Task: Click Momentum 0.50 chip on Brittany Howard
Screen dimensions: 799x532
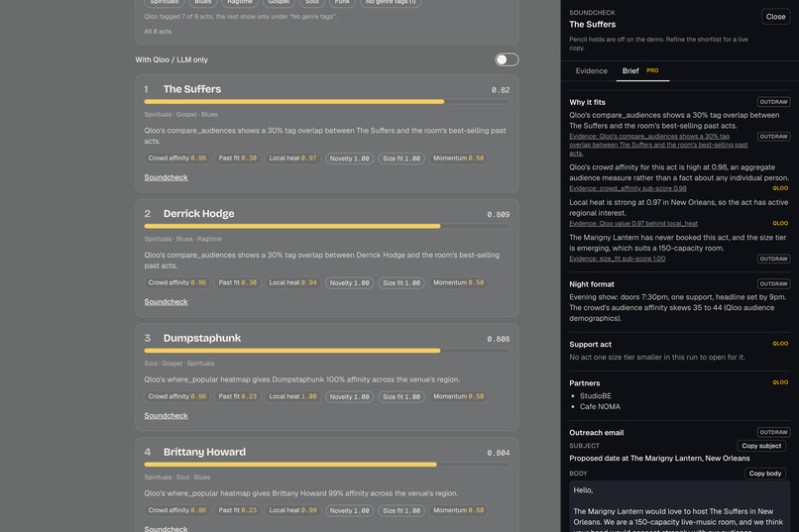Action: tap(459, 510)
